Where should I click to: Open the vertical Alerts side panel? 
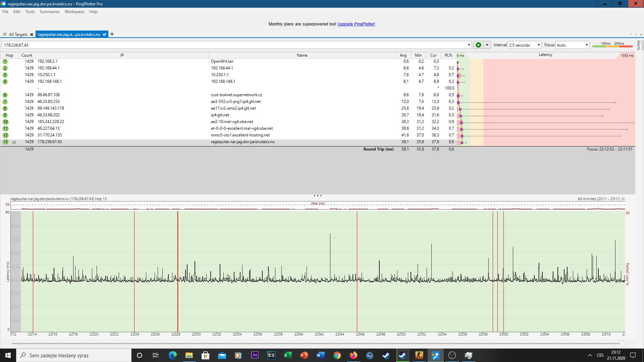(x=639, y=45)
